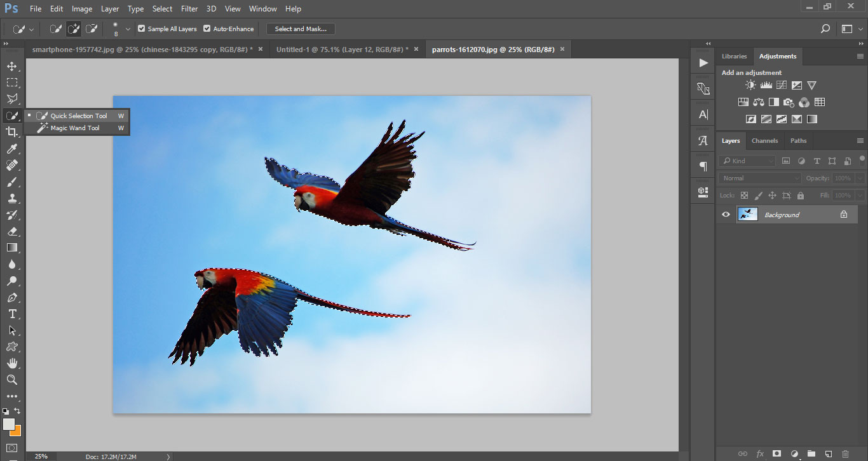Open the layer Kind filter dropdown
The width and height of the screenshot is (868, 461).
click(x=747, y=161)
